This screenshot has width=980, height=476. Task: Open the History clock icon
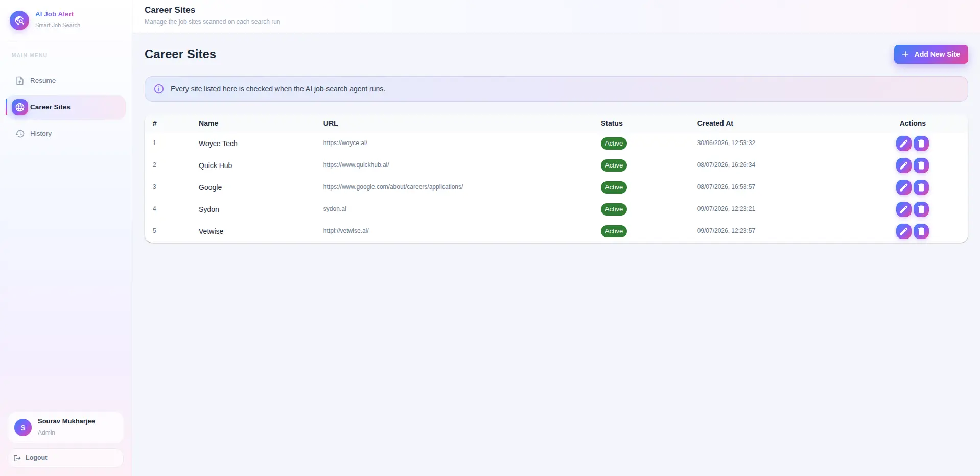[x=20, y=134]
